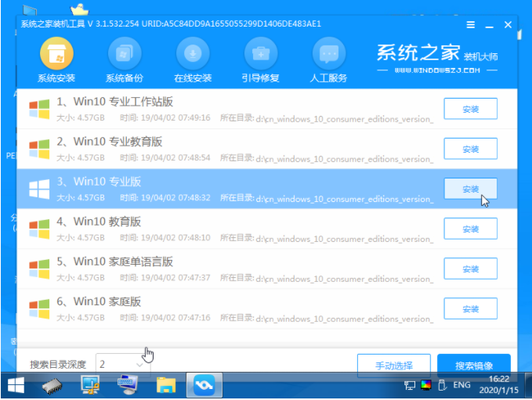Image resolution: width=532 pixels, height=400 pixels.
Task: Click 安装 for Win10 专业工作站版
Action: click(x=470, y=109)
